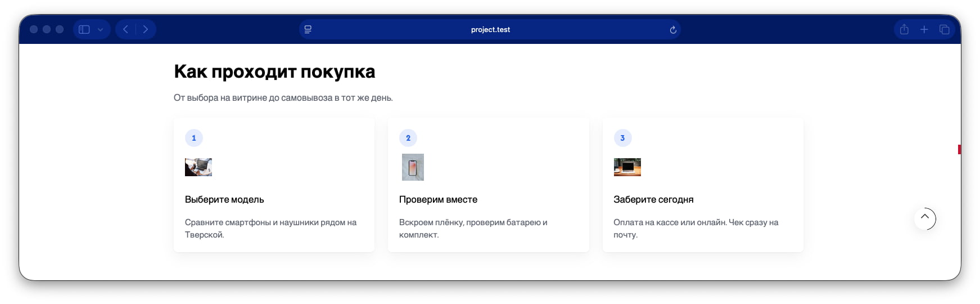Click the text 'Сравните смартфоны и наушники…'
Image resolution: width=980 pixels, height=304 pixels.
(271, 229)
